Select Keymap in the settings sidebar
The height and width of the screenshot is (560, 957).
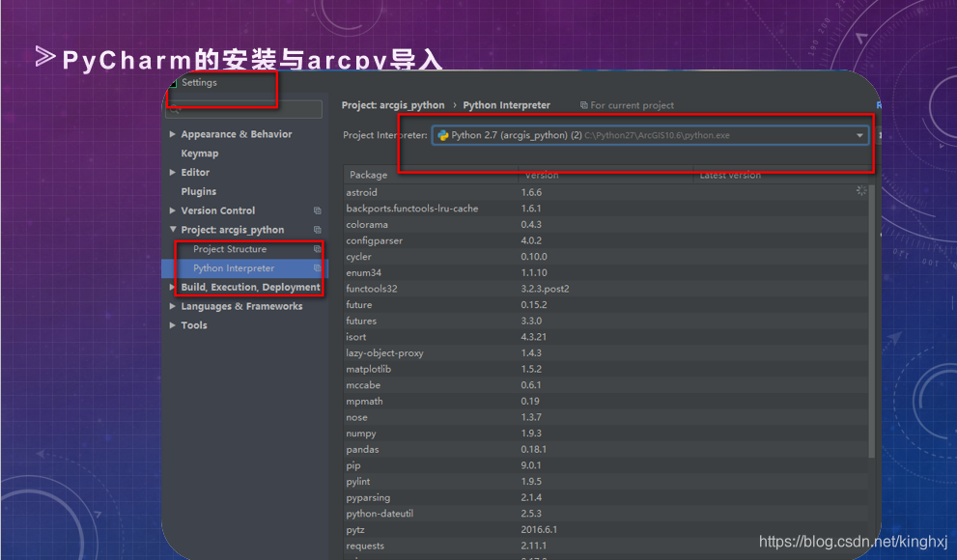[198, 153]
